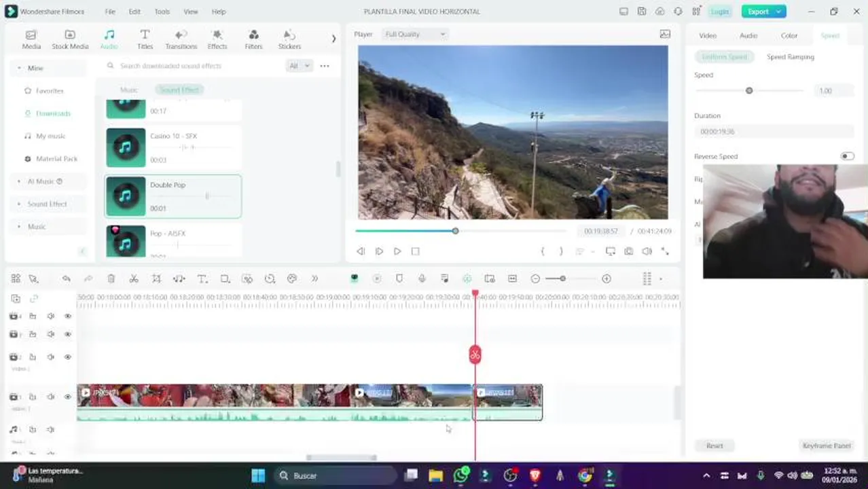Screen dimensions: 868x489
Task: Switch to the Music pill
Action: (x=128, y=90)
